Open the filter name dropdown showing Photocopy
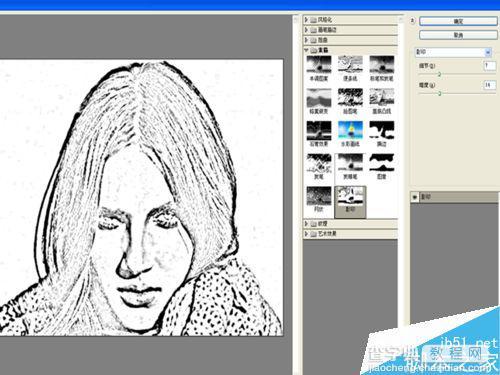The height and width of the screenshot is (375, 500). pyautogui.click(x=453, y=52)
